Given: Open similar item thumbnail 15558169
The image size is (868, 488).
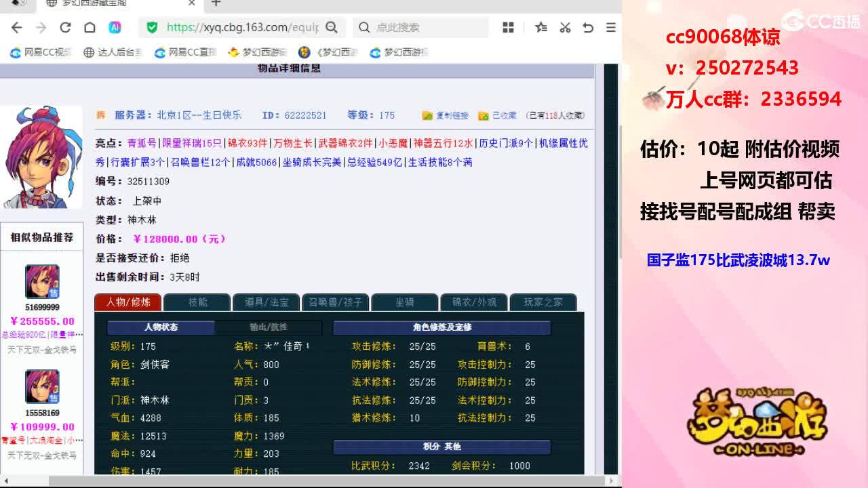Looking at the screenshot, I should (x=42, y=387).
